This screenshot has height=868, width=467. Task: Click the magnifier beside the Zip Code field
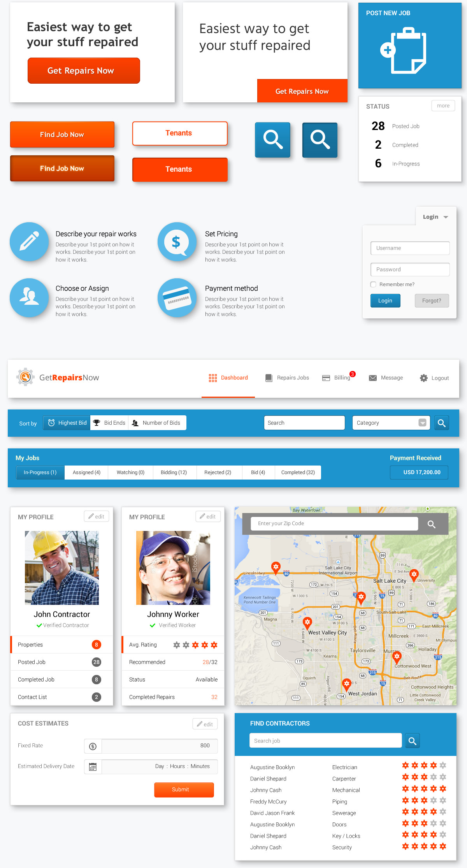coord(431,524)
